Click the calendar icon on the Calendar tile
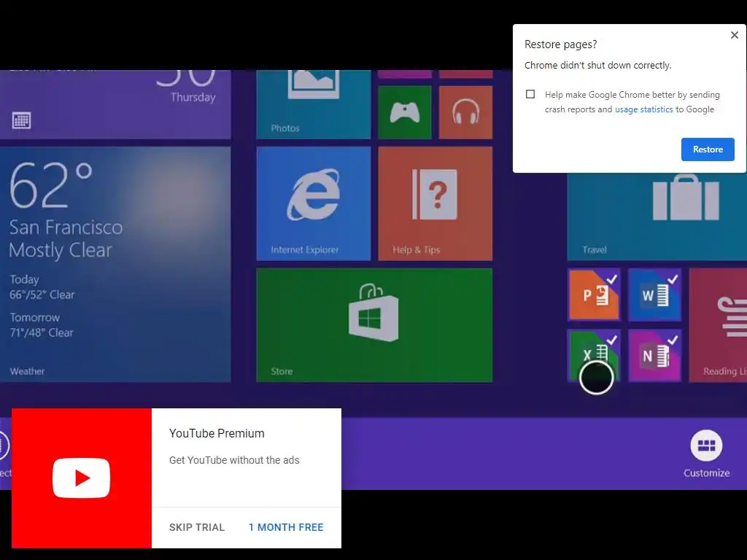Screen dimensions: 747x560 coord(21,120)
